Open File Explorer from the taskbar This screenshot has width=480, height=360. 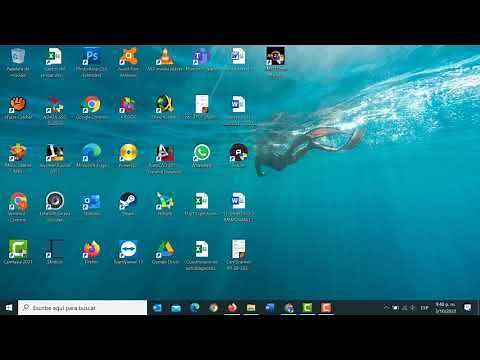251,308
